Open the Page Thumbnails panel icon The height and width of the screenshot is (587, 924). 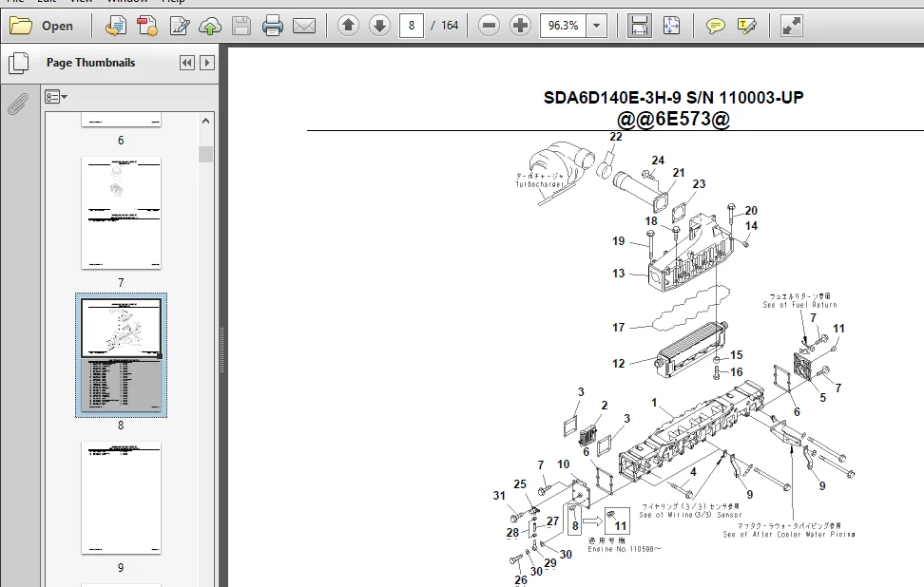(x=18, y=63)
